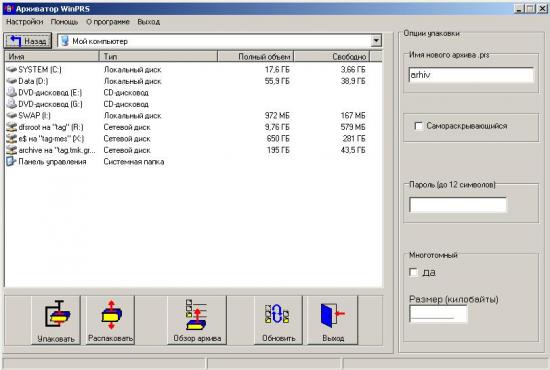Click the Обновить refresh icon button
This screenshot has width=550, height=370.
coord(278,320)
